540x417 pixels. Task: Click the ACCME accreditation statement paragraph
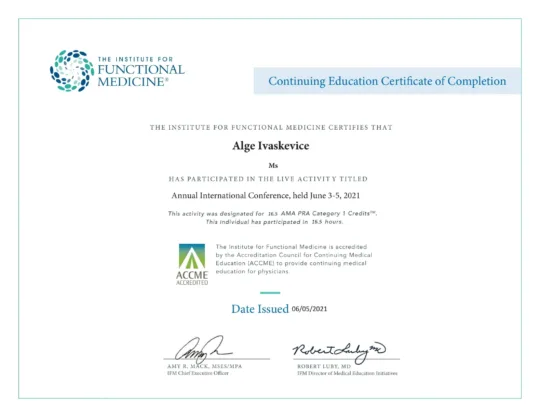click(294, 259)
